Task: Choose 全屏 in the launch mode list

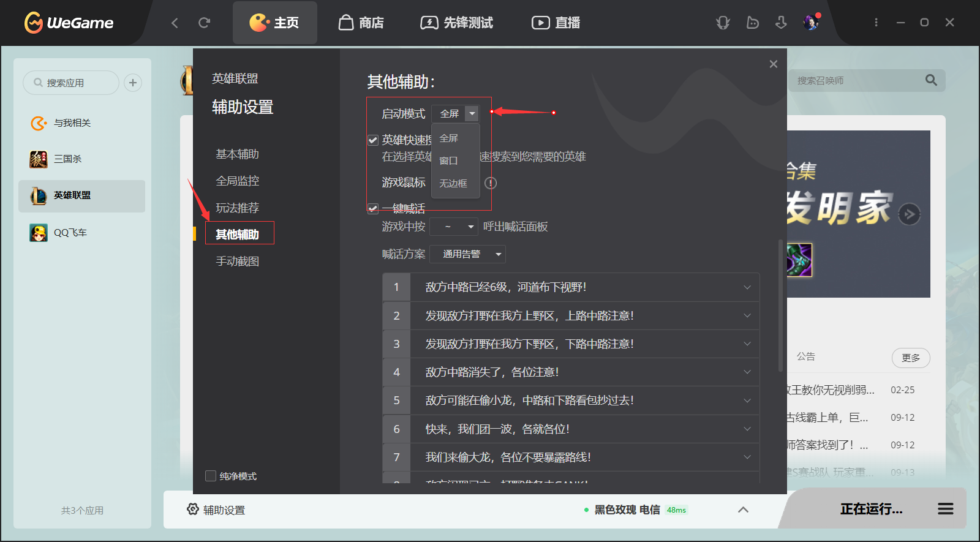Action: pyautogui.click(x=449, y=138)
